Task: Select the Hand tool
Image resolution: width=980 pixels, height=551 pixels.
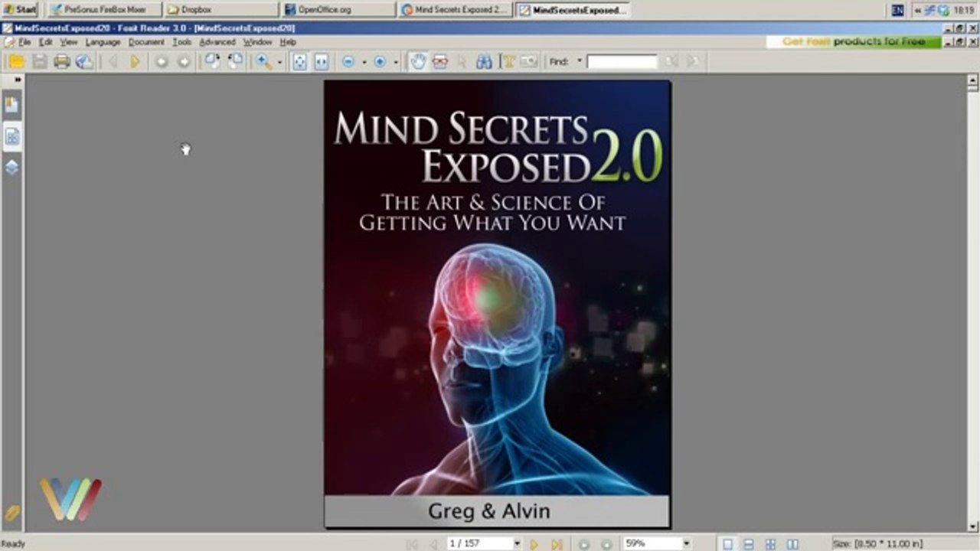Action: [x=417, y=62]
